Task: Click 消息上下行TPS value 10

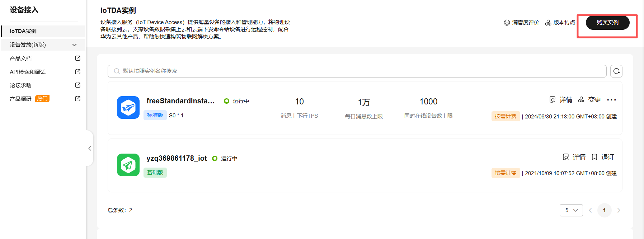Action: (299, 102)
